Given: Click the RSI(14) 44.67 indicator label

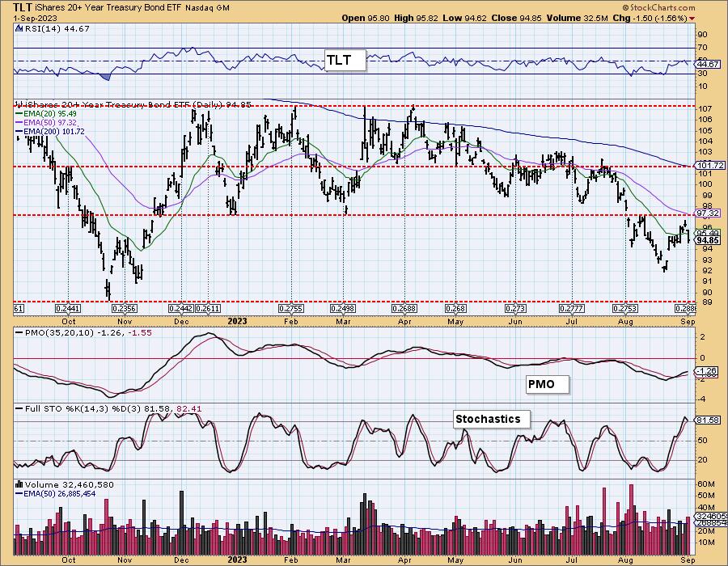Looking at the screenshot, I should [x=57, y=29].
